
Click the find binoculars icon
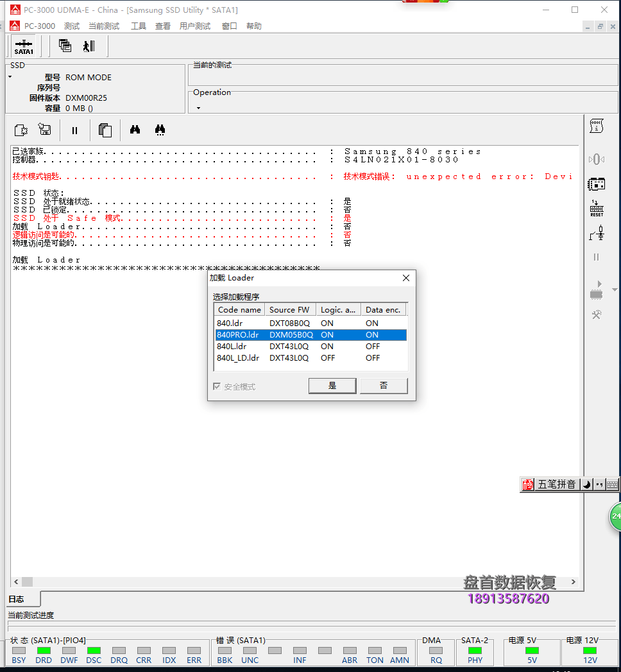[x=135, y=130]
